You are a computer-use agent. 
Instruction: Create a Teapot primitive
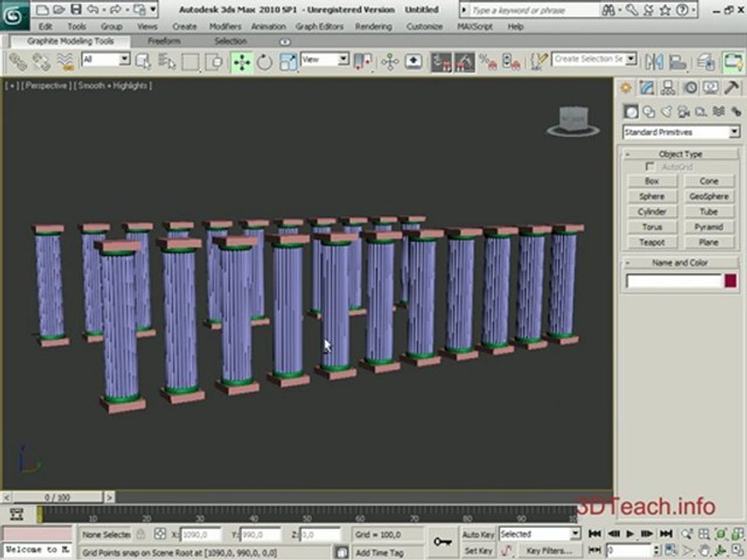(652, 243)
